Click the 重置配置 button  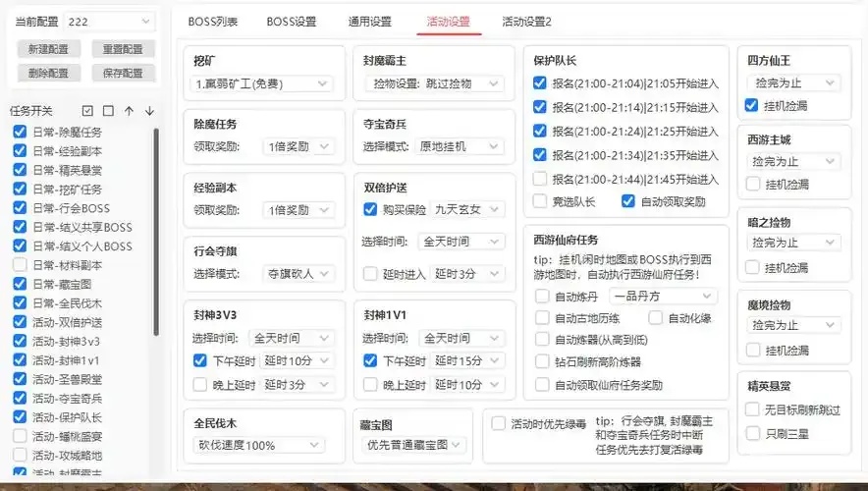click(123, 49)
